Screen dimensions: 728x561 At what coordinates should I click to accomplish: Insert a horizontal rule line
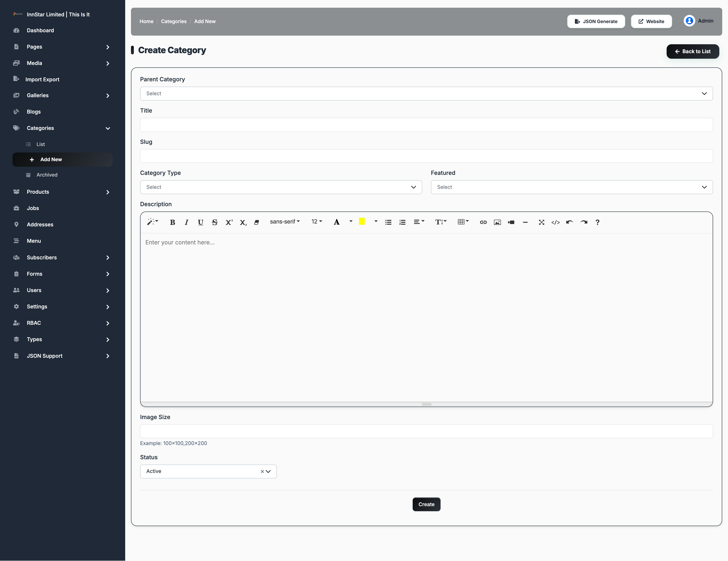pos(525,222)
